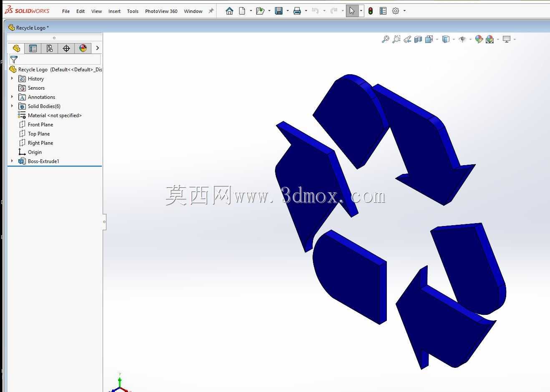Select the Right Plane
The height and width of the screenshot is (392, 550).
point(36,143)
